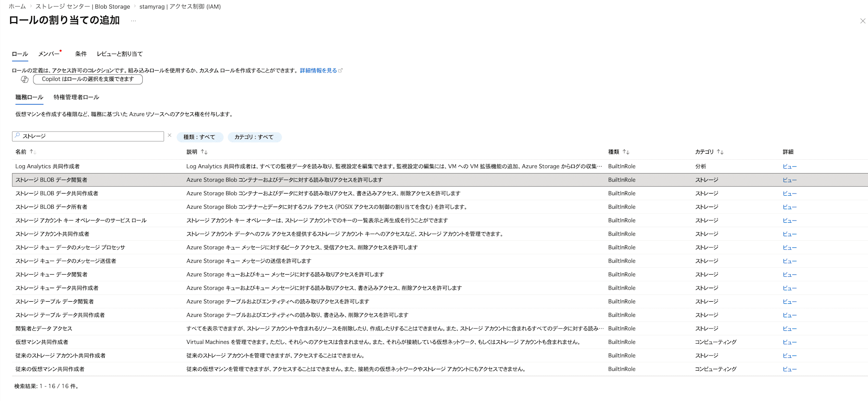Select the 職務ロール sub-tab
This screenshot has width=868, height=401.
tap(30, 97)
